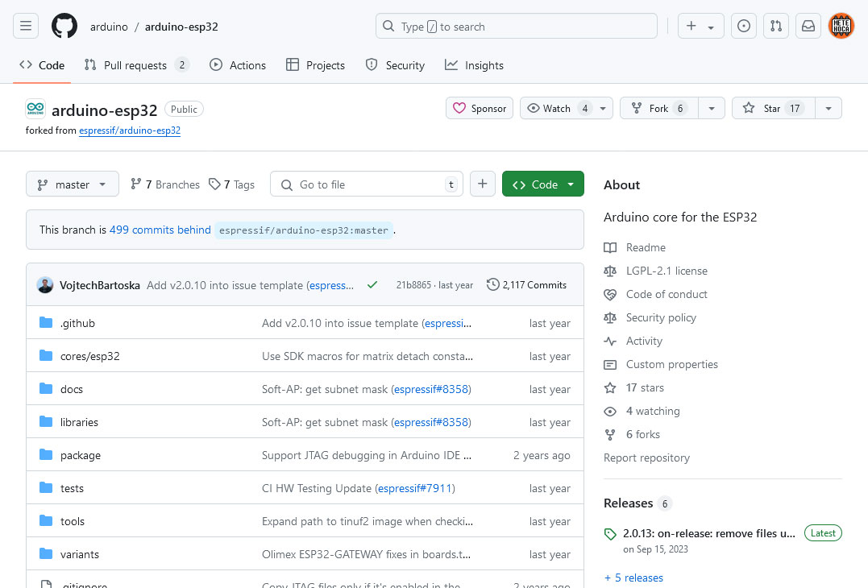
Task: Click the cores/esp32 folder icon
Action: pos(46,356)
